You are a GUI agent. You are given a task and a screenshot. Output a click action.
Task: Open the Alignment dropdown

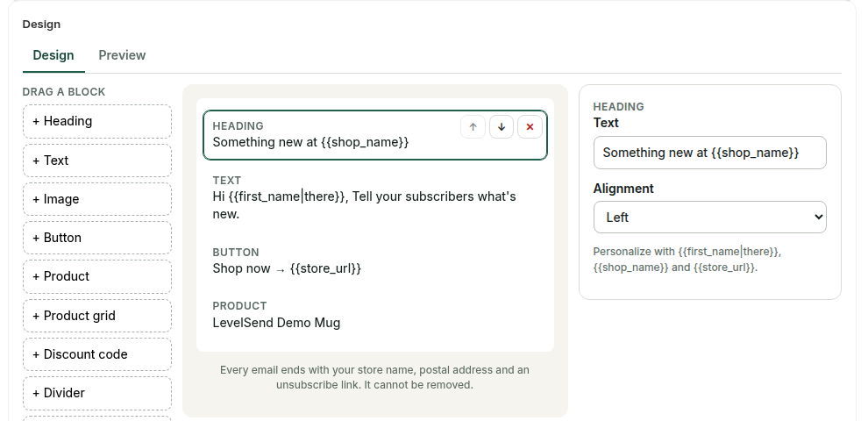tap(709, 218)
